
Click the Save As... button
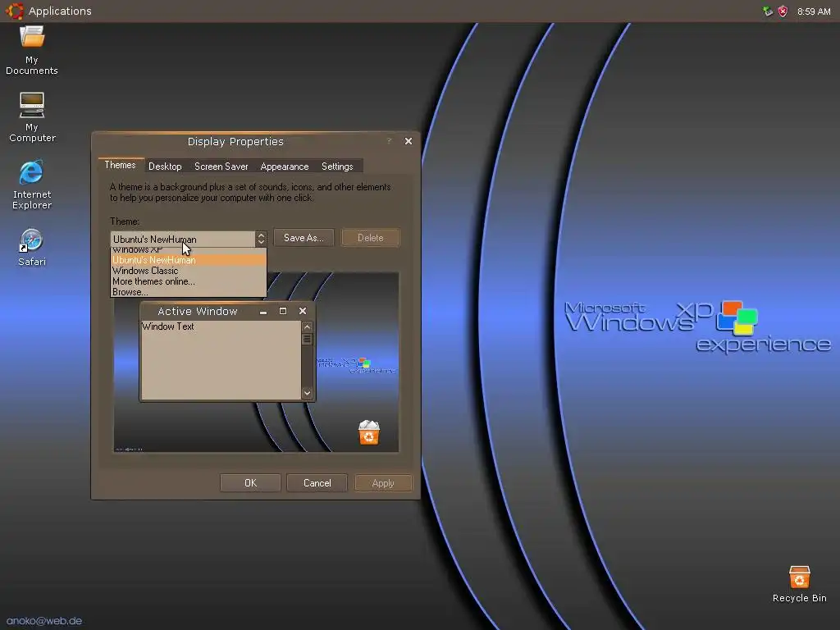(x=304, y=238)
